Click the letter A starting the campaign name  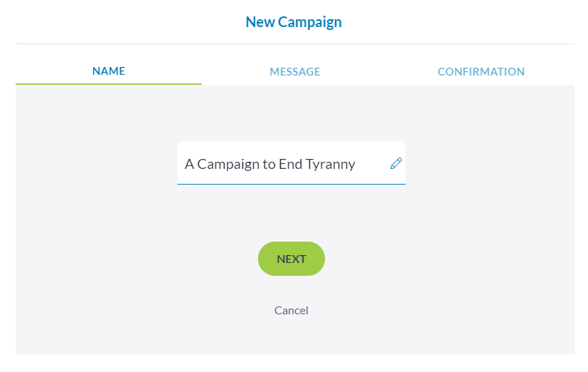coord(189,164)
